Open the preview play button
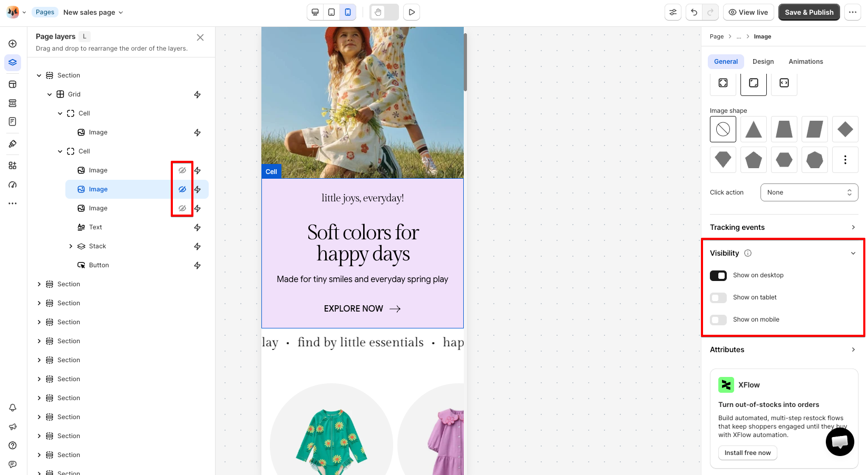The width and height of the screenshot is (868, 475). [x=412, y=12]
